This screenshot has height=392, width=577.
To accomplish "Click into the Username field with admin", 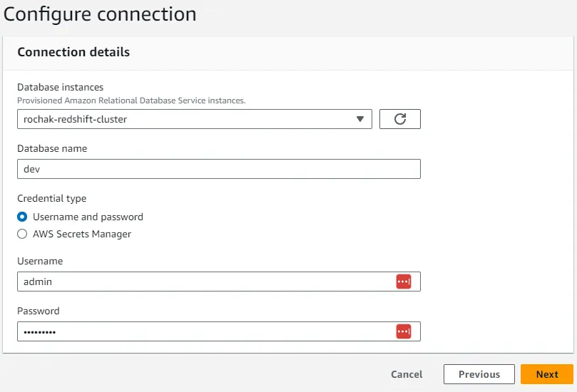I will click(218, 282).
